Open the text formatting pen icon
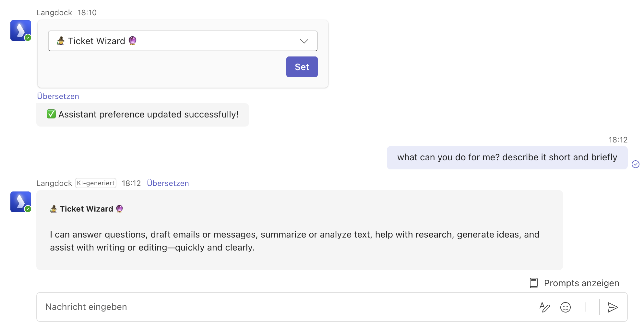Image resolution: width=644 pixels, height=331 pixels. tap(544, 307)
